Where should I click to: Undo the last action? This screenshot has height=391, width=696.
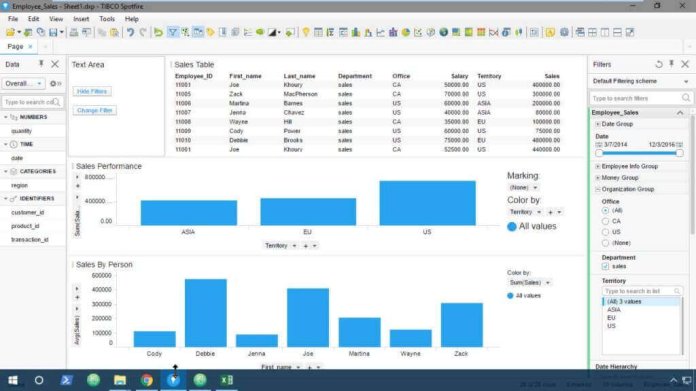(130, 32)
